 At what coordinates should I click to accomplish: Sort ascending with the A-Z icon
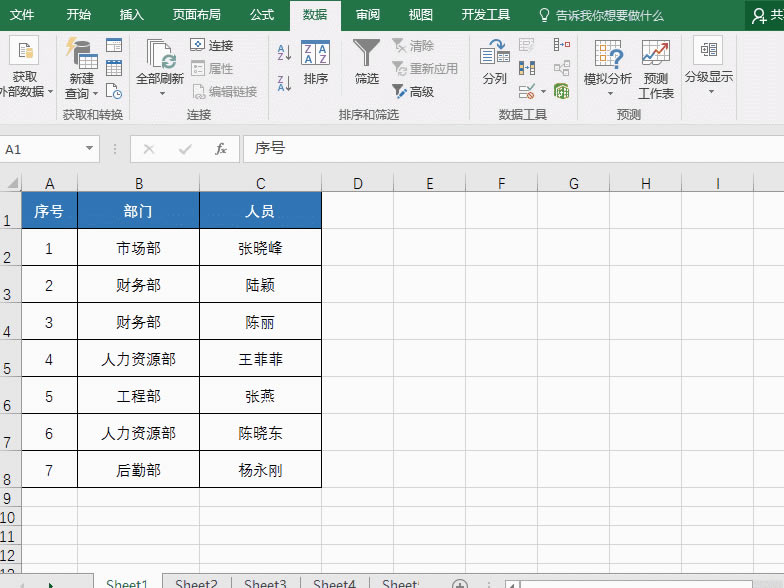click(284, 52)
